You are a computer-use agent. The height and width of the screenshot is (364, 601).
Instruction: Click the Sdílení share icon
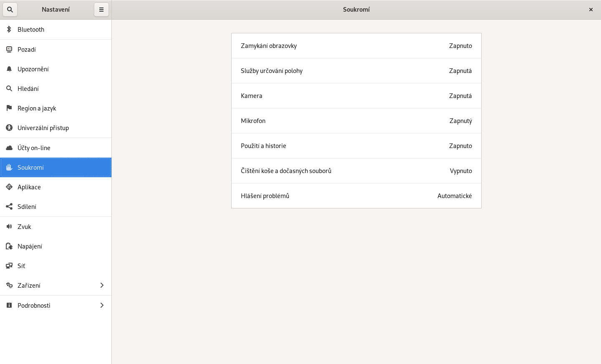[x=9, y=206]
